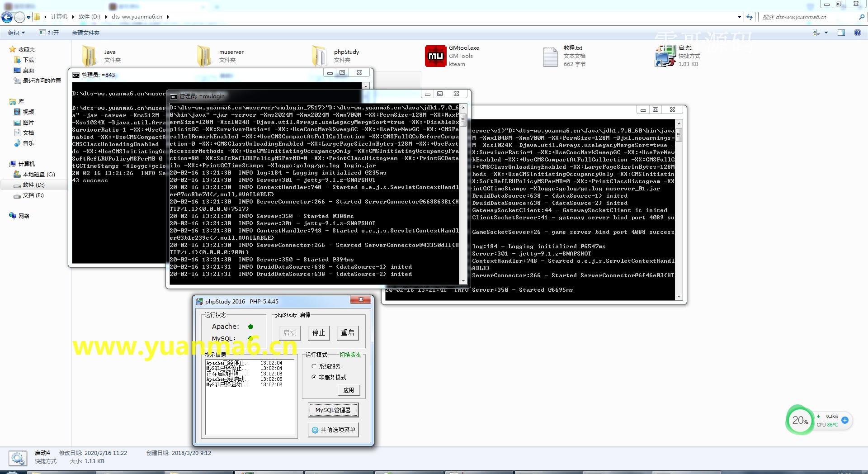Select the 启动 shortcut icon

(665, 56)
